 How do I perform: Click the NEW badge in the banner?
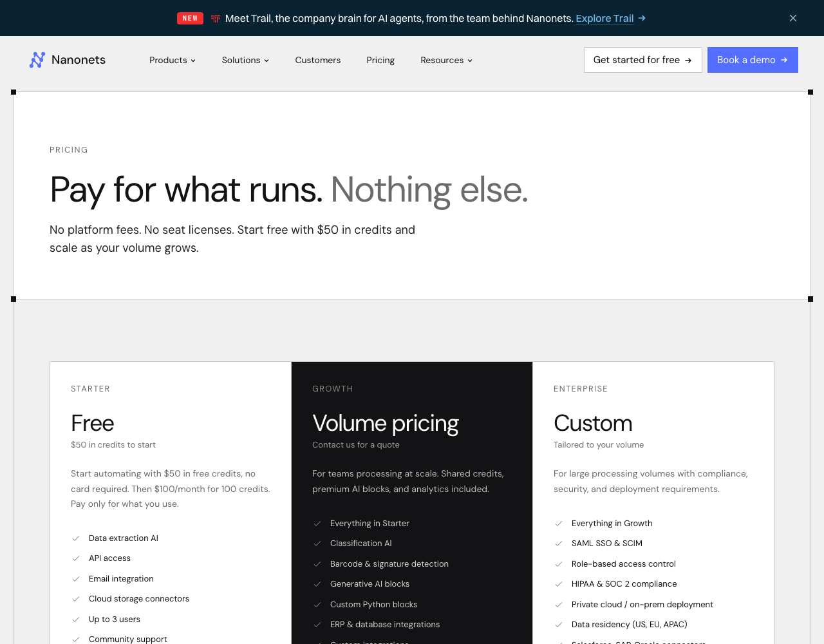point(190,18)
